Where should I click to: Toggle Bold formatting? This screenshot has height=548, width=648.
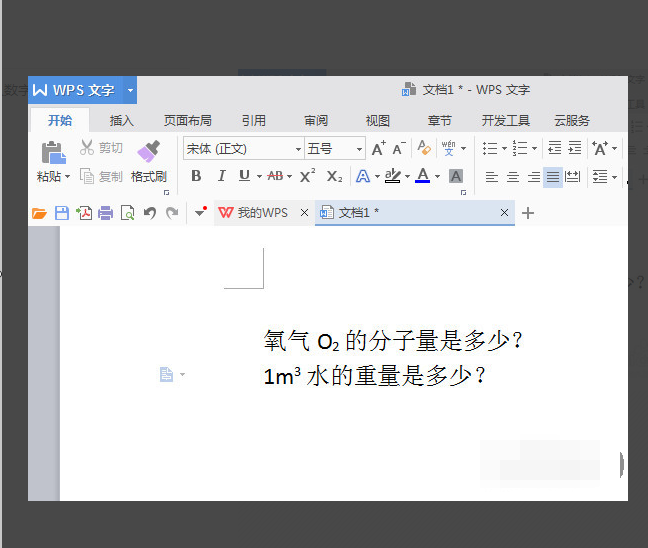(196, 176)
